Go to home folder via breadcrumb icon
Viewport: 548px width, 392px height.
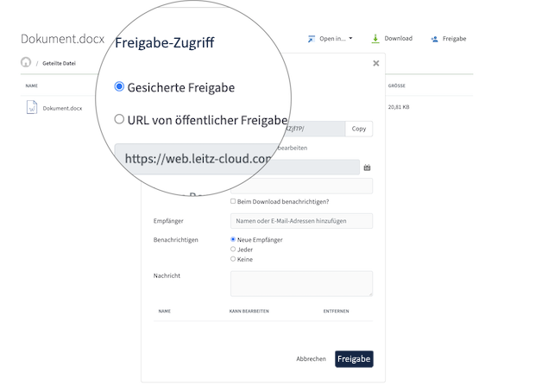pos(26,62)
